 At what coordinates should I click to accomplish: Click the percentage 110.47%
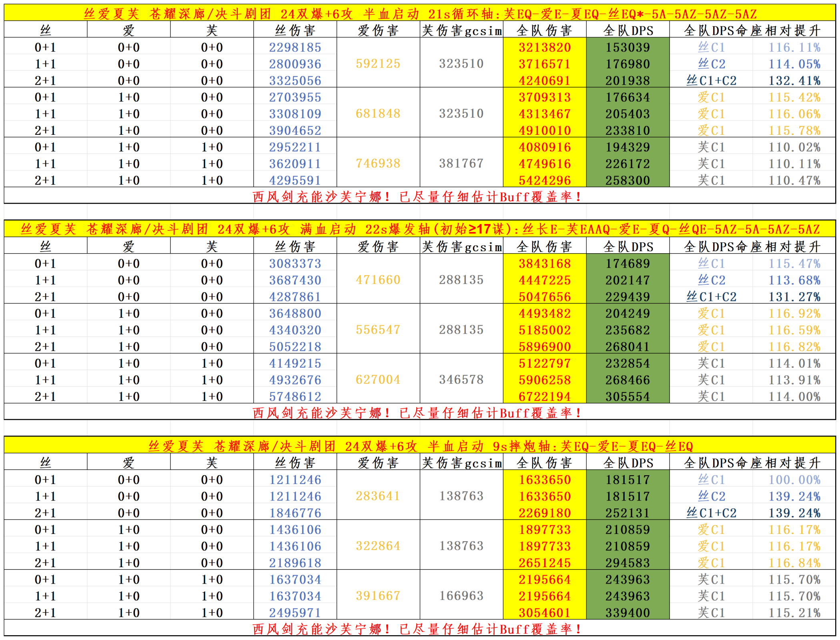pos(794,180)
